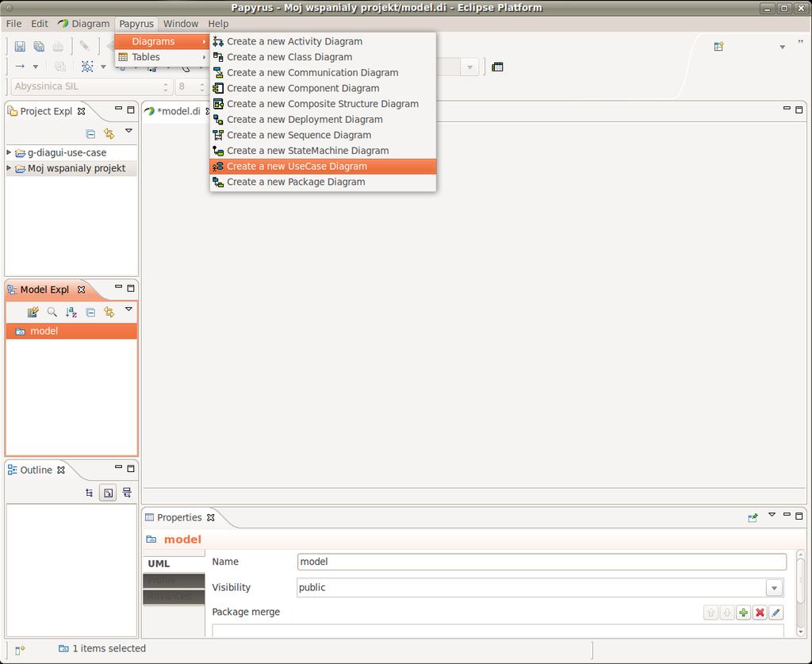Screen dimensions: 812x664
Task: Click the Package merge list box
Action: [498, 631]
